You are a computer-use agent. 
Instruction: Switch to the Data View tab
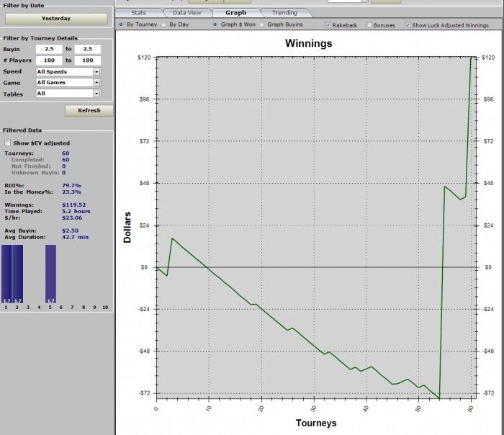pyautogui.click(x=187, y=13)
